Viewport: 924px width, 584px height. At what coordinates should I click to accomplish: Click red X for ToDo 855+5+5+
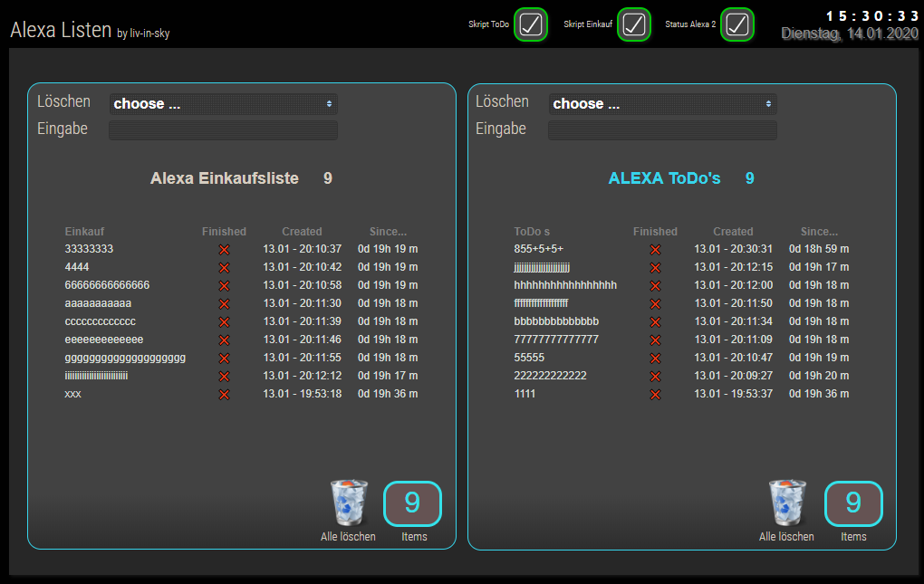[x=655, y=250]
